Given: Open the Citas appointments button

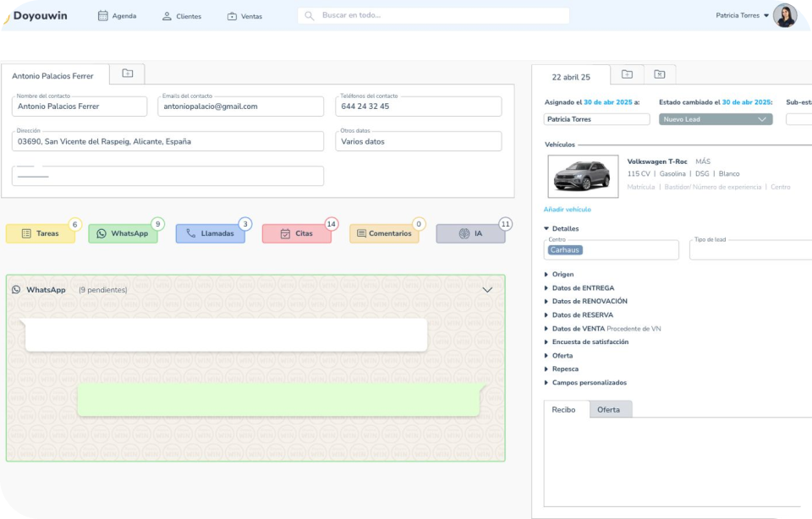Looking at the screenshot, I should coord(297,233).
